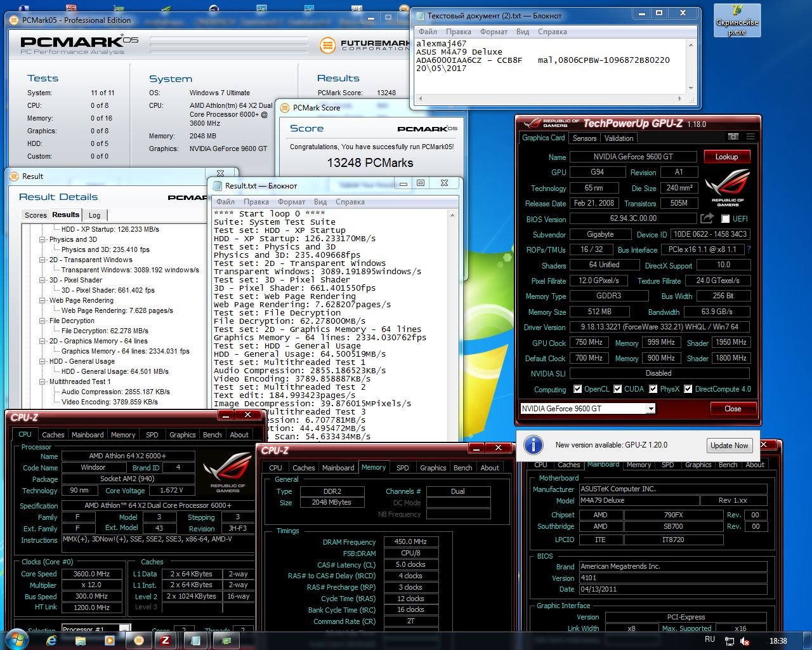Collapse the Web Page Rendering tree node
812x650 pixels.
click(43, 300)
